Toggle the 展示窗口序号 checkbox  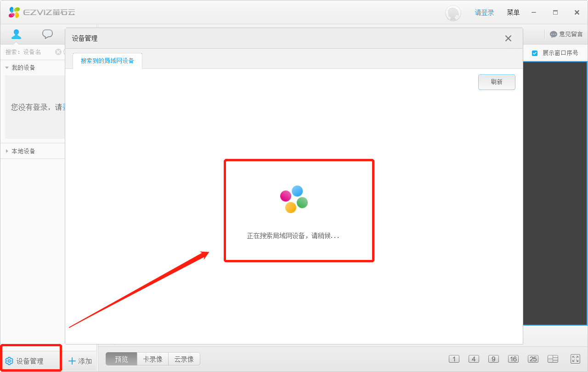535,53
